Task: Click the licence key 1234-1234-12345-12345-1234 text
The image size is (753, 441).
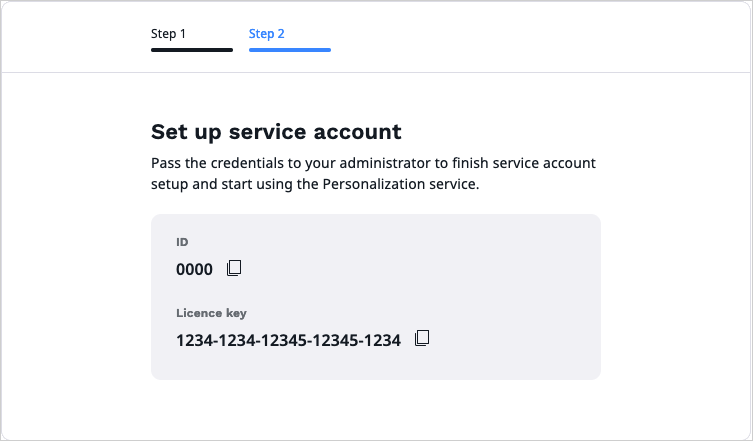Action: 288,341
